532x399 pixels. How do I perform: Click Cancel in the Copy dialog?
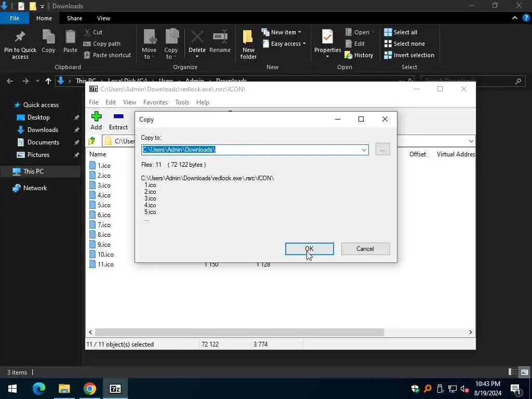click(365, 249)
